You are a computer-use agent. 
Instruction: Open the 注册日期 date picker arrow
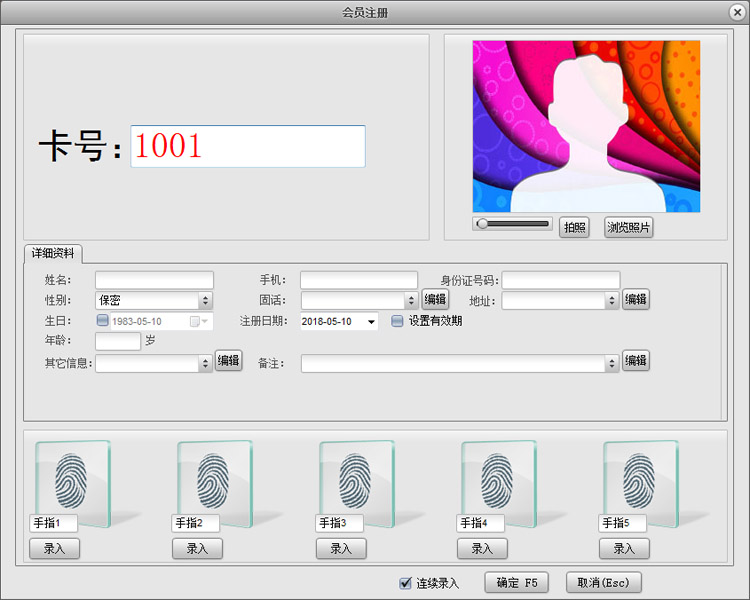point(371,322)
